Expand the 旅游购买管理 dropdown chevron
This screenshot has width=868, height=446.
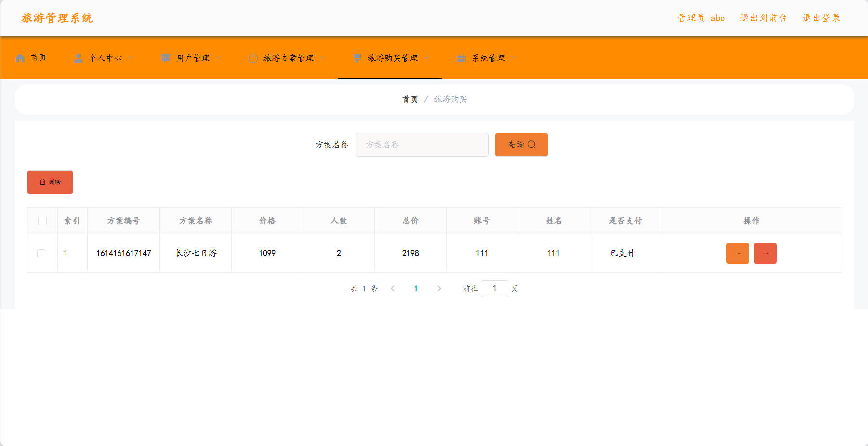tap(427, 58)
